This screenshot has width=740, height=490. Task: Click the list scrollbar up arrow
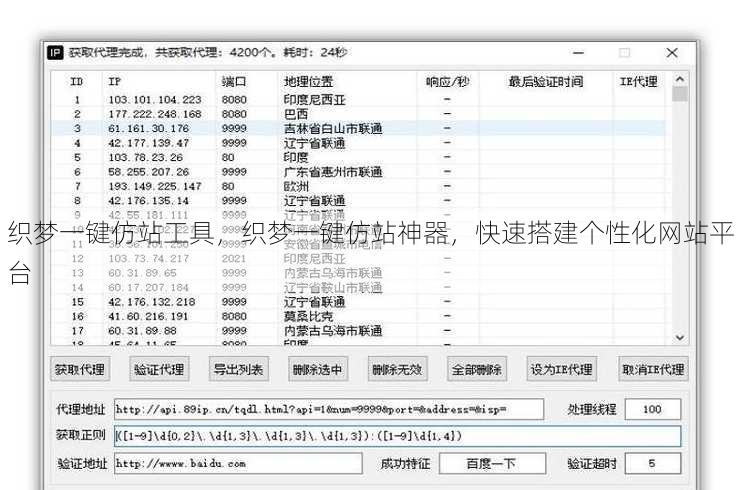point(680,79)
